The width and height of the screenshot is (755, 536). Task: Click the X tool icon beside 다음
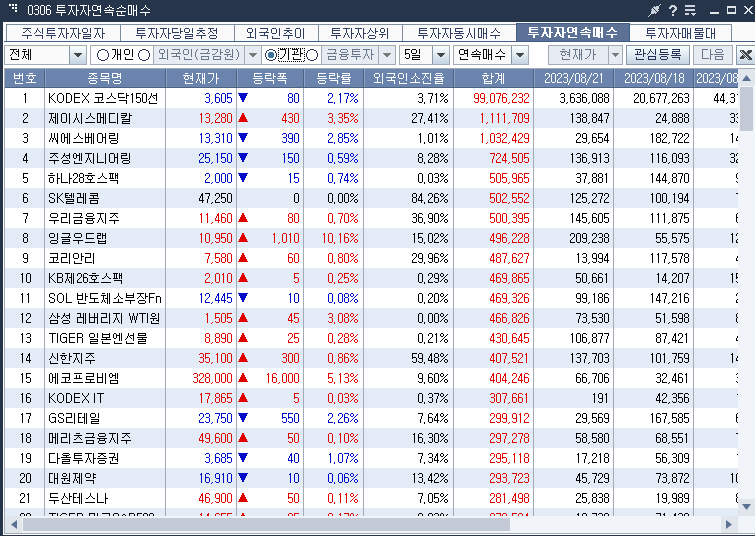click(x=745, y=55)
